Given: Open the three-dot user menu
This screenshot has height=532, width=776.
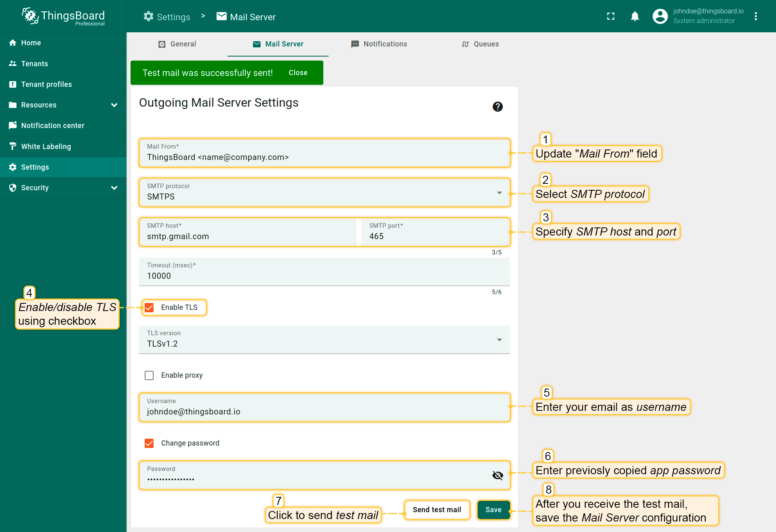Looking at the screenshot, I should [x=755, y=16].
